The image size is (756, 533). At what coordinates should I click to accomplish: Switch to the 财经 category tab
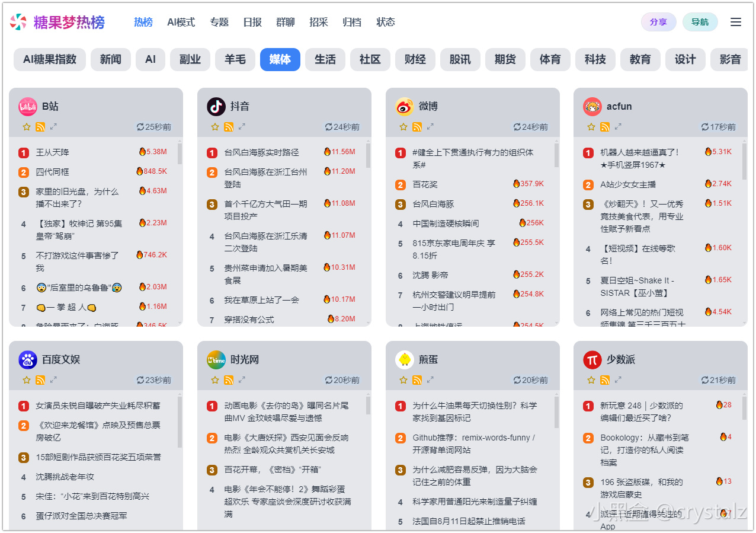pyautogui.click(x=415, y=59)
